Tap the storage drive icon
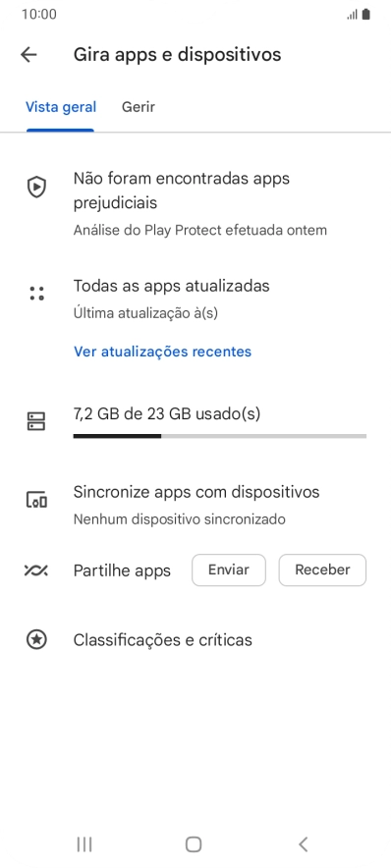Viewport: 391px width, 868px height. (x=36, y=421)
